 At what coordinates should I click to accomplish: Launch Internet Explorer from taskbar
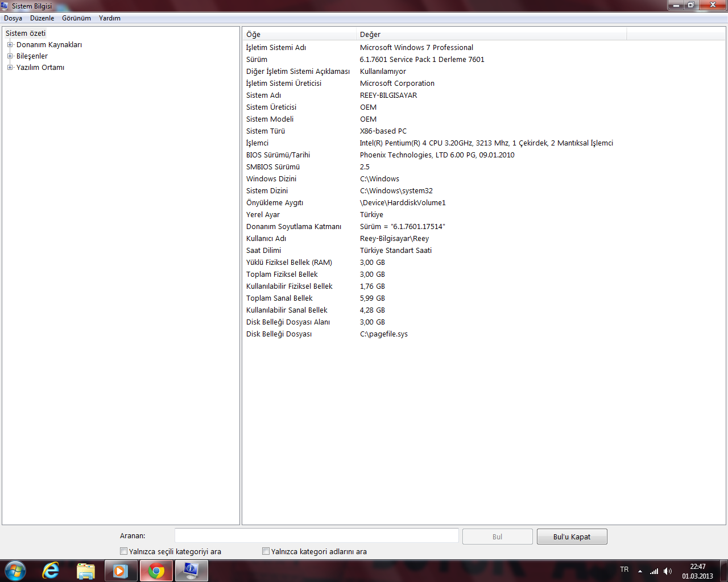click(x=51, y=571)
